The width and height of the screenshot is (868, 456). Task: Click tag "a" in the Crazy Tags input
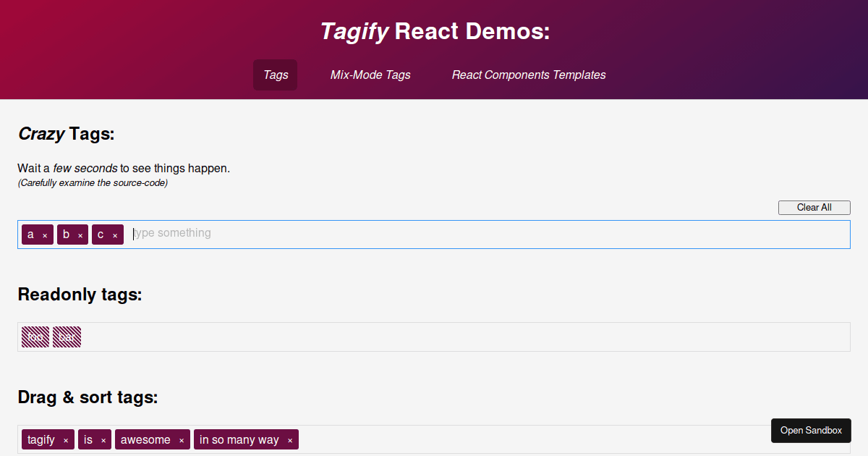[32, 235]
